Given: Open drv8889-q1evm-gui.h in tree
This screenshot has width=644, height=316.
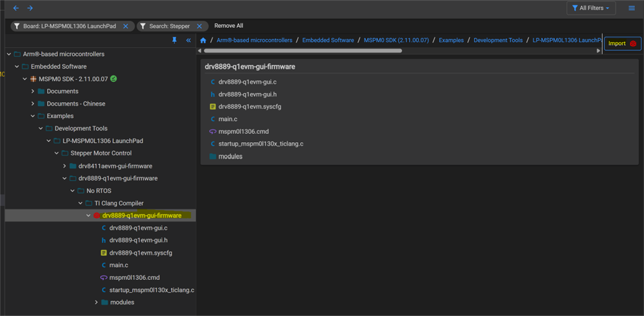Looking at the screenshot, I should pyautogui.click(x=138, y=240).
